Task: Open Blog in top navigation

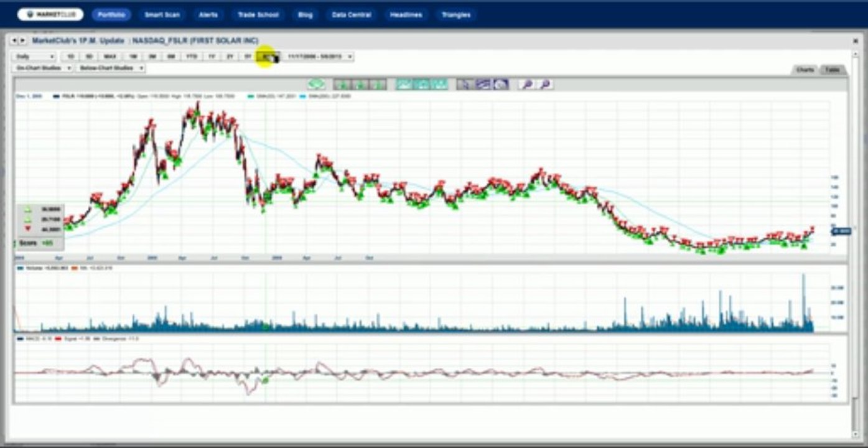Action: tap(306, 14)
